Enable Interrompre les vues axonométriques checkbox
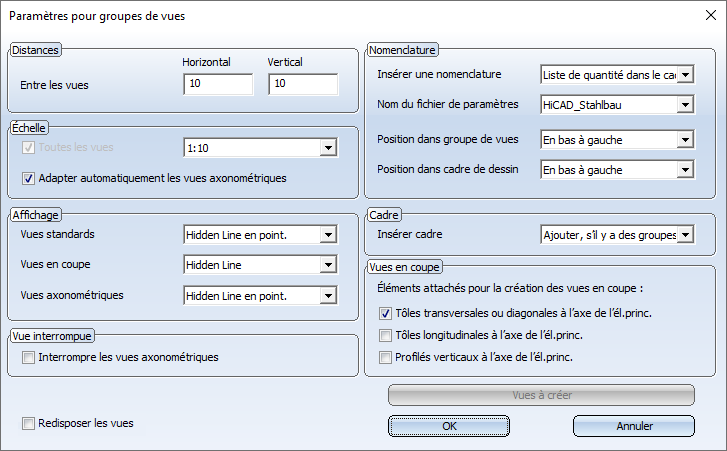 tap(28, 357)
